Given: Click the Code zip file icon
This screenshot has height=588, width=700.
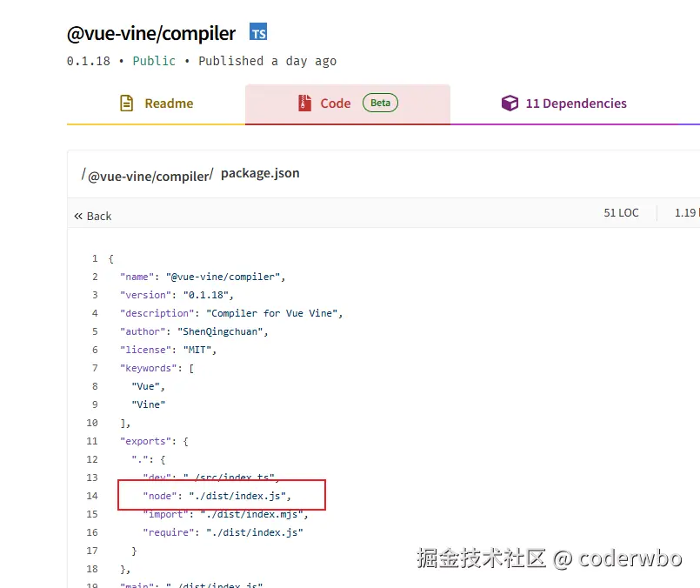Looking at the screenshot, I should [304, 104].
